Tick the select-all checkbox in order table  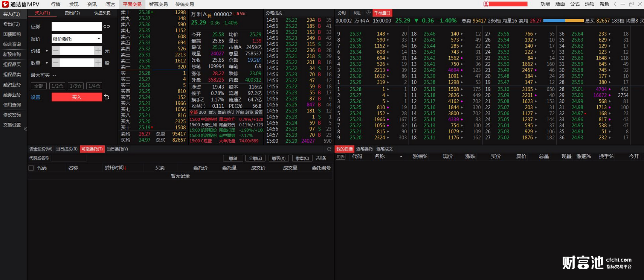pyautogui.click(x=31, y=168)
